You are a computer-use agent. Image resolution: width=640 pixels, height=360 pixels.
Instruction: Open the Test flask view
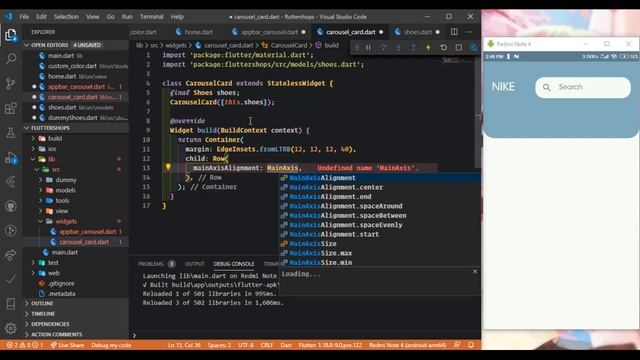point(11,132)
